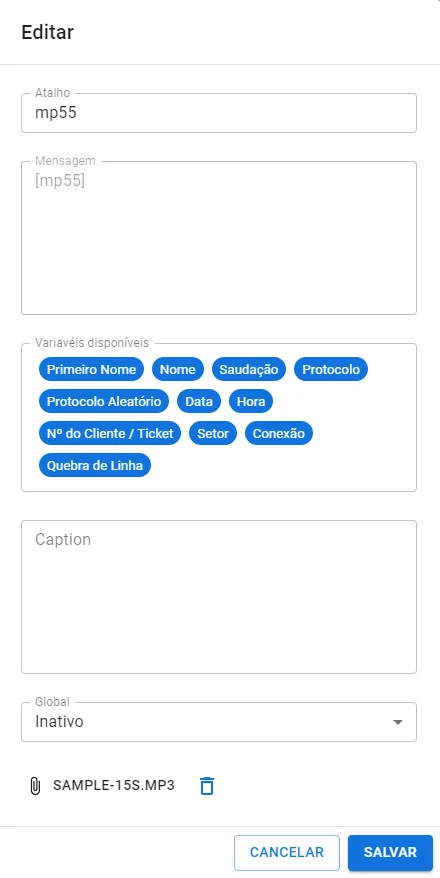Focus the Atalho input field
This screenshot has width=440, height=878.
point(219,113)
